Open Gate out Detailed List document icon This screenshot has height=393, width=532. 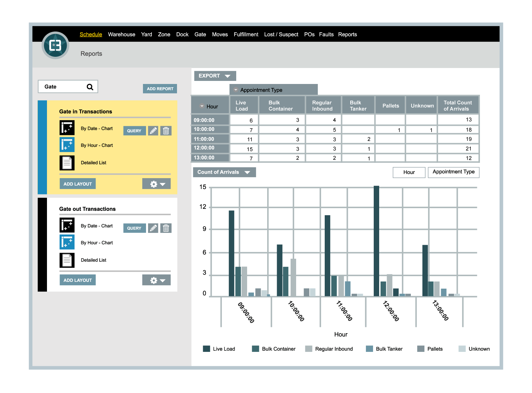click(x=67, y=260)
